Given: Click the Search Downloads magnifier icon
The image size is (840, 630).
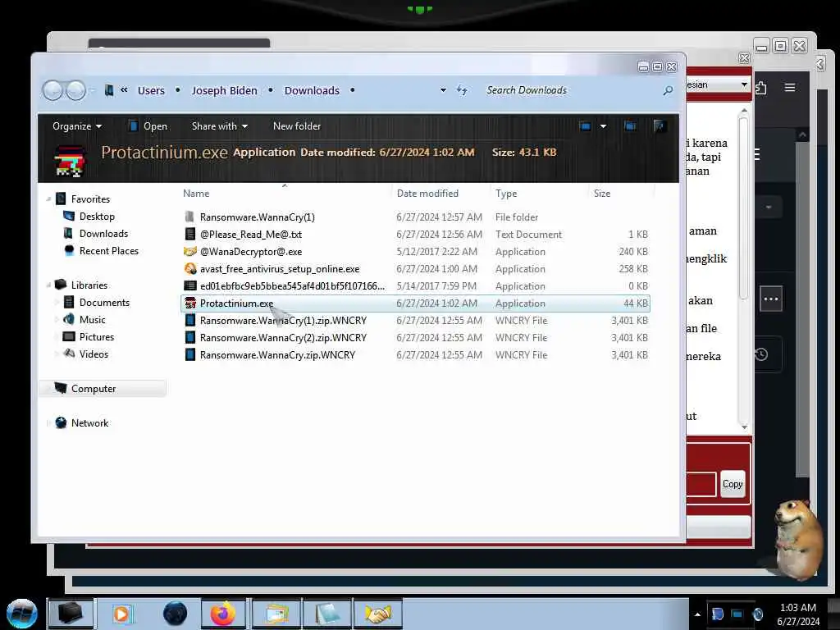Looking at the screenshot, I should [668, 90].
